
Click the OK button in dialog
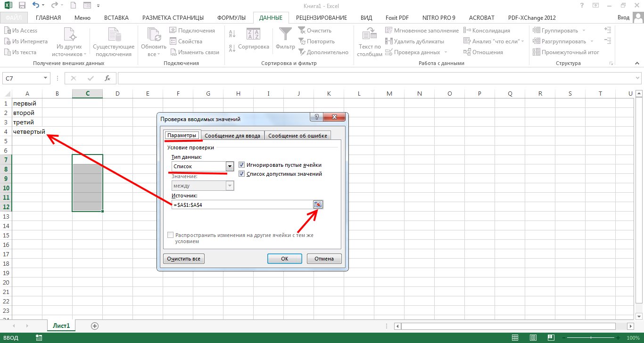[x=284, y=258]
